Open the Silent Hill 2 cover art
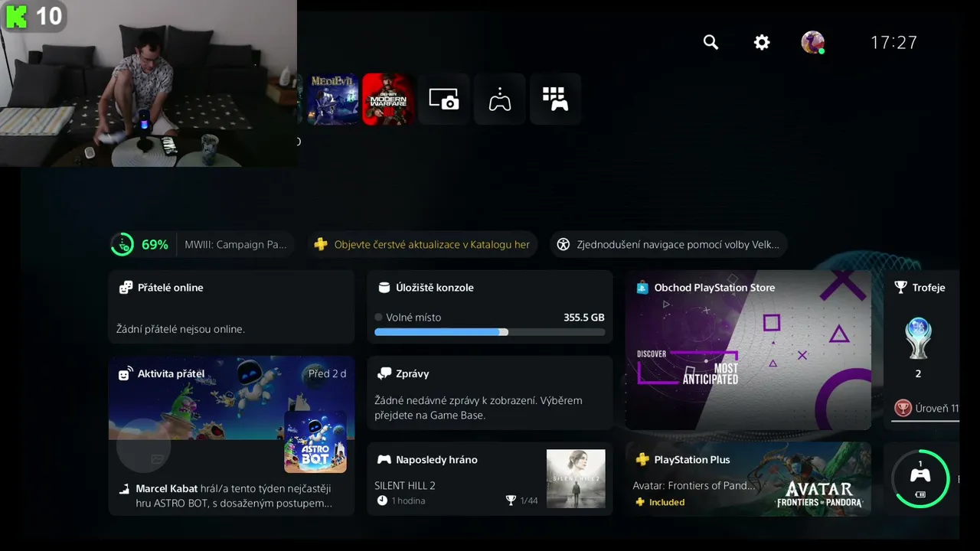 [x=576, y=478]
